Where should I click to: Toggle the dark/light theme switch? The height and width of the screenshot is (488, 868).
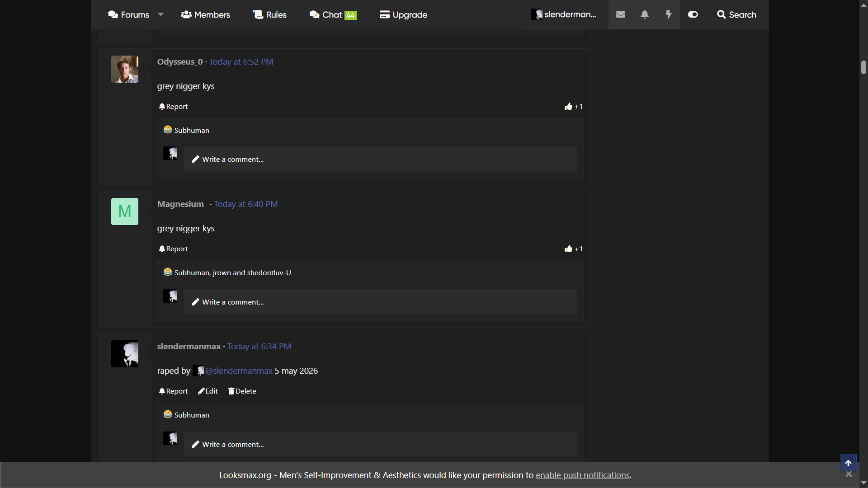point(693,14)
